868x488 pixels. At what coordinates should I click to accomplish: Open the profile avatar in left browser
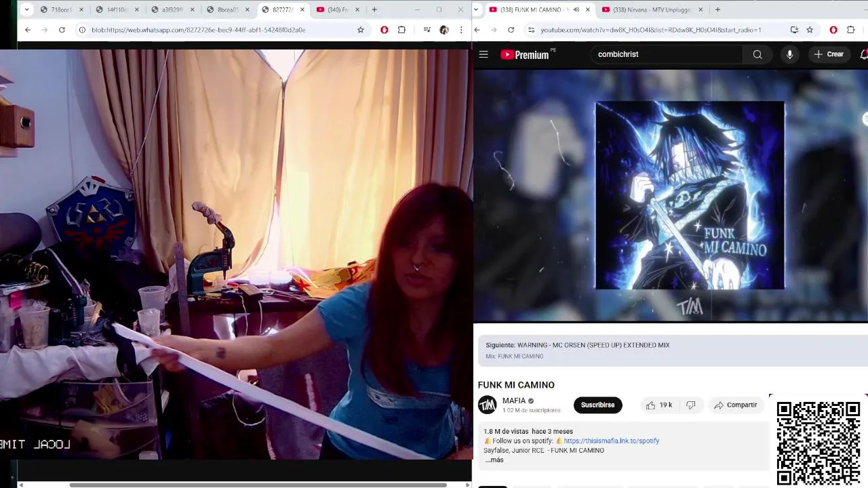(444, 30)
